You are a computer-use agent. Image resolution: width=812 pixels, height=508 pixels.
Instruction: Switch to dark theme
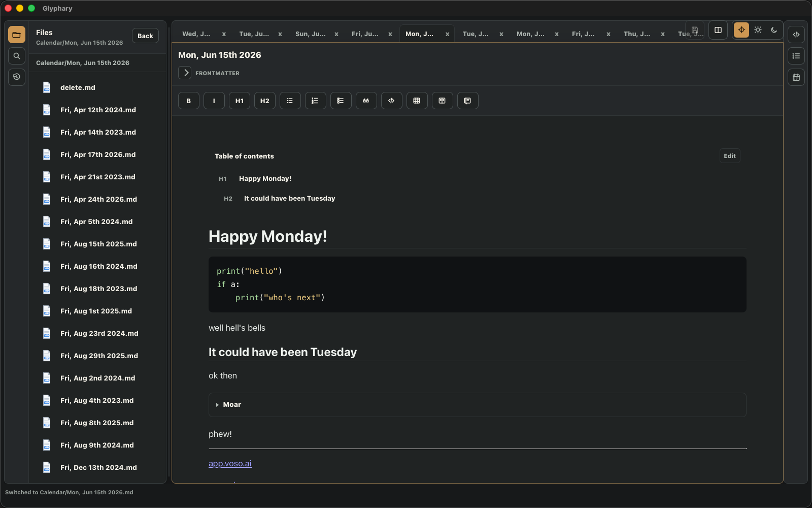(x=774, y=30)
